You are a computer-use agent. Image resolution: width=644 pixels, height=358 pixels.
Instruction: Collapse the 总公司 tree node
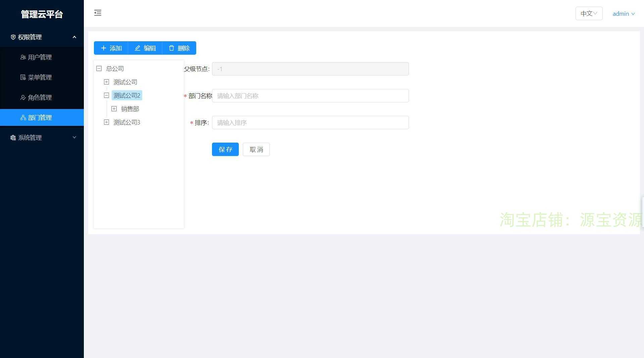pos(99,68)
